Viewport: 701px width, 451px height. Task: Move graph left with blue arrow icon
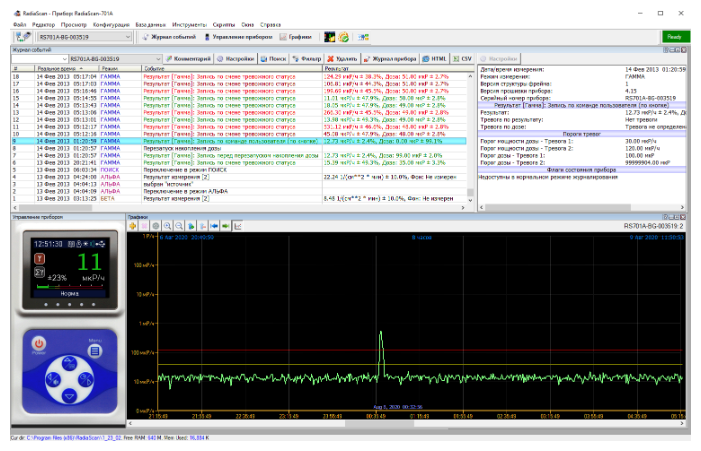pos(214,226)
